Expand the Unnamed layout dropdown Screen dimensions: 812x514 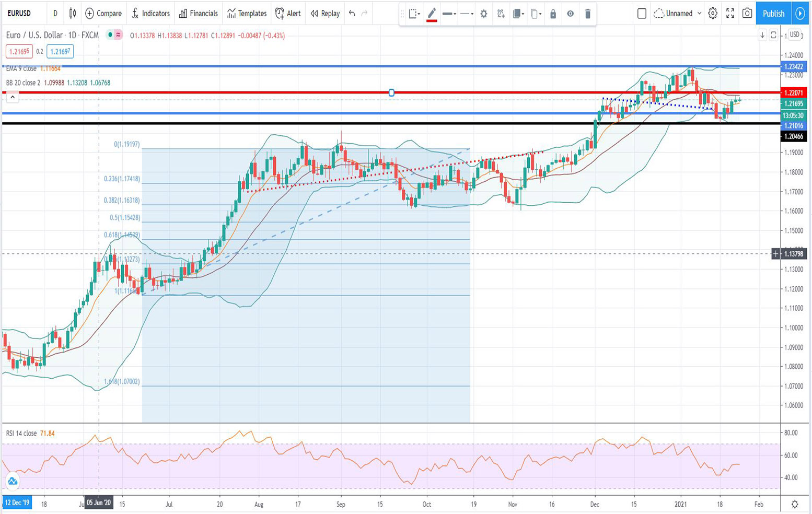[x=678, y=14]
